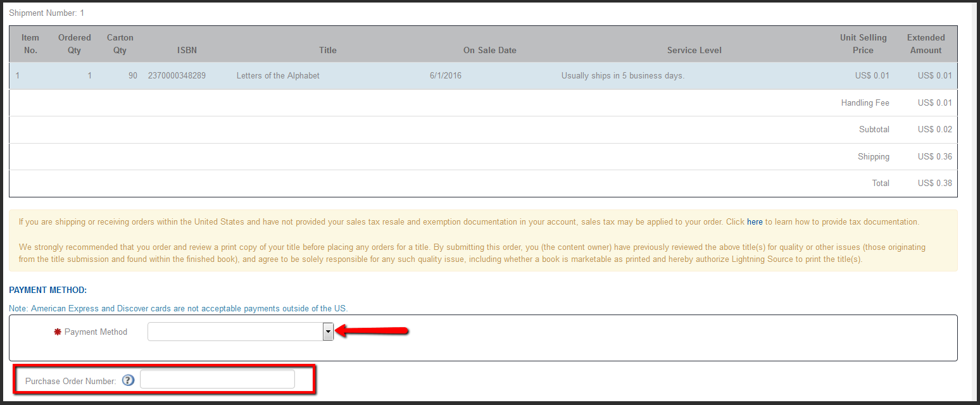
Task: Click the 6/1/2016 on sale date
Action: click(446, 76)
